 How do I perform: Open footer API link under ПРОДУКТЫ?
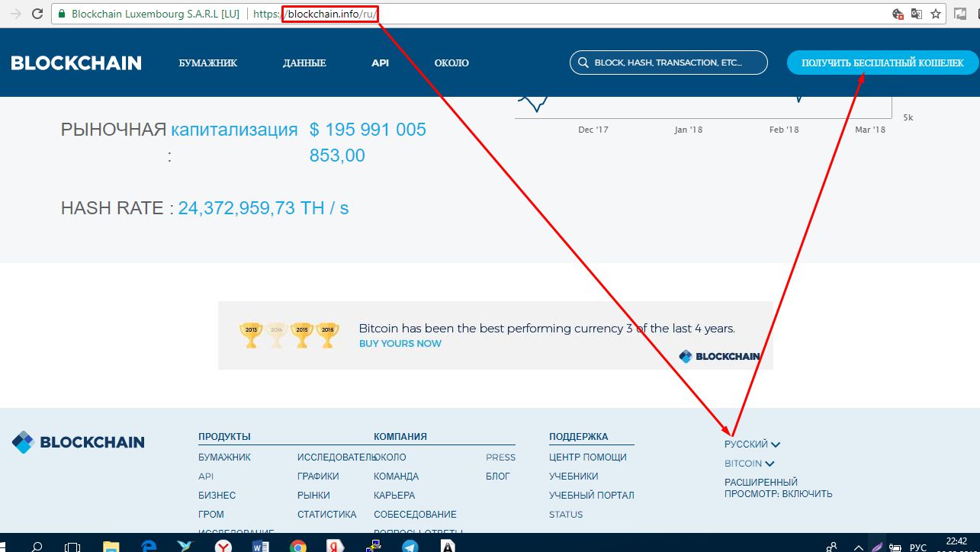[206, 477]
